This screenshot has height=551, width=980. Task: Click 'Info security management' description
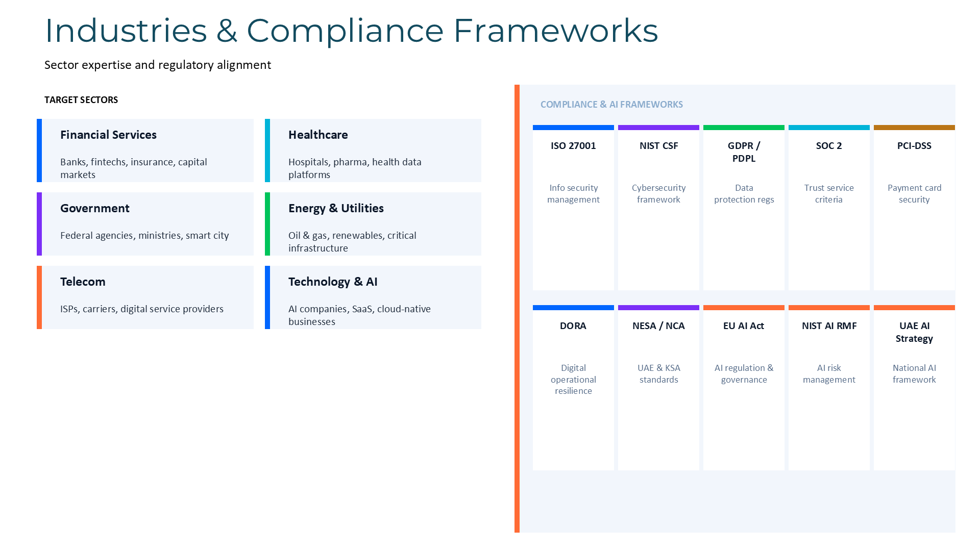[573, 194]
